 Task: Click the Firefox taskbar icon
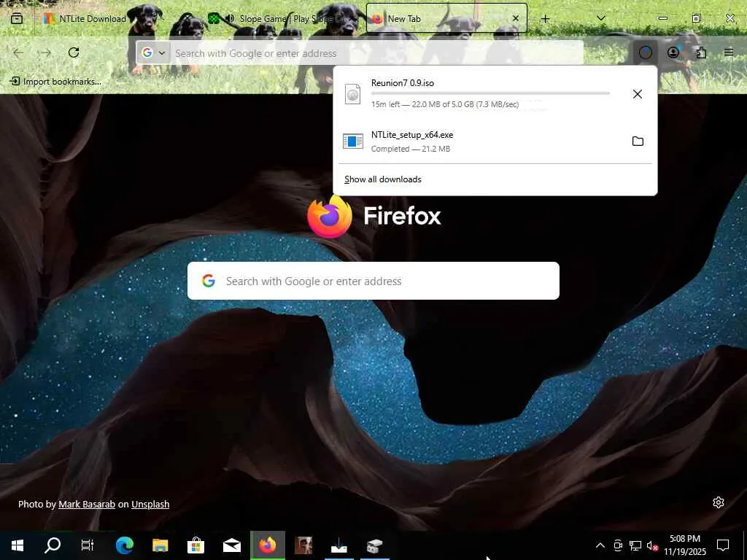268,545
